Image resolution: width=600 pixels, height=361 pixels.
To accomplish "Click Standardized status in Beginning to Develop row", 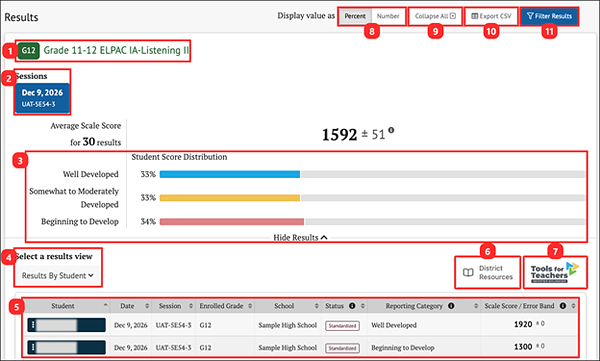I will point(342,348).
